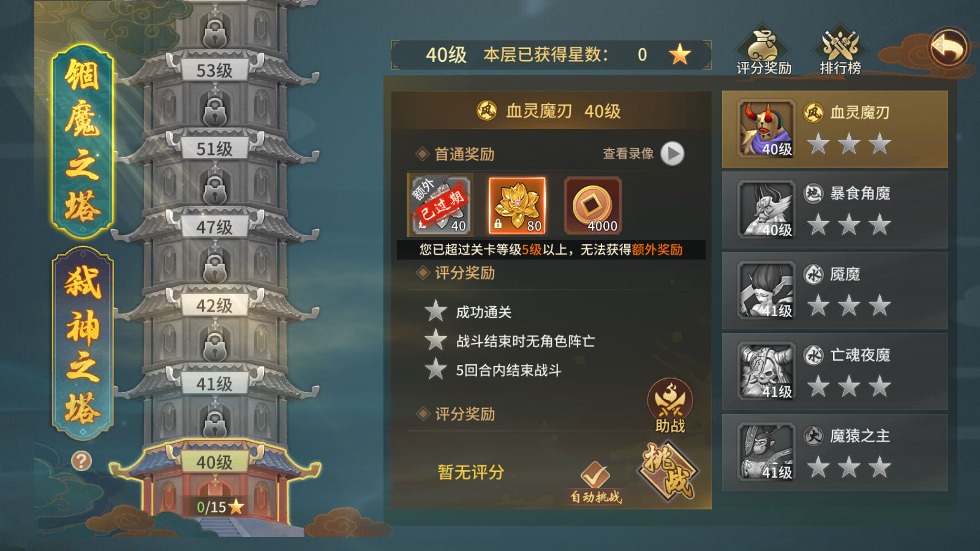This screenshot has height=551, width=980.
Task: Click the back arrow return icon
Action: click(948, 48)
